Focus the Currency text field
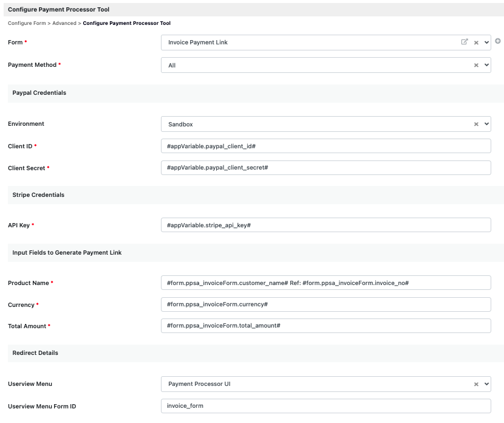Viewport: 504px width, 423px height. (325, 304)
